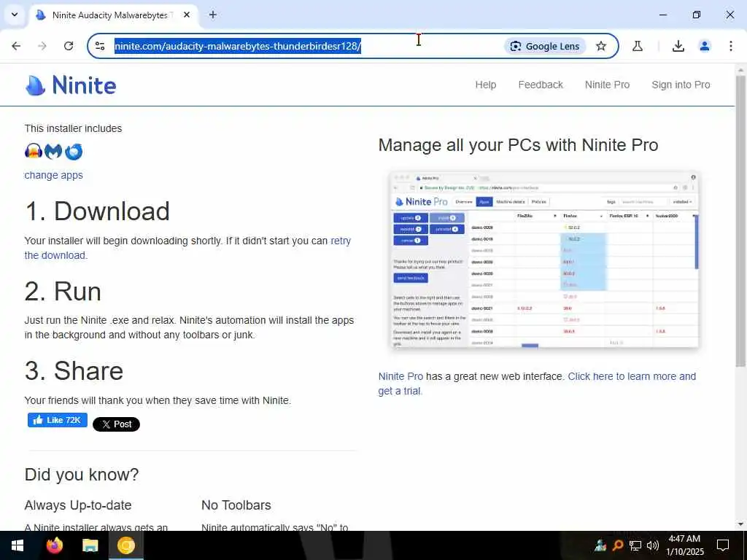The image size is (747, 560).
Task: Click the X Post button
Action: pos(116,424)
